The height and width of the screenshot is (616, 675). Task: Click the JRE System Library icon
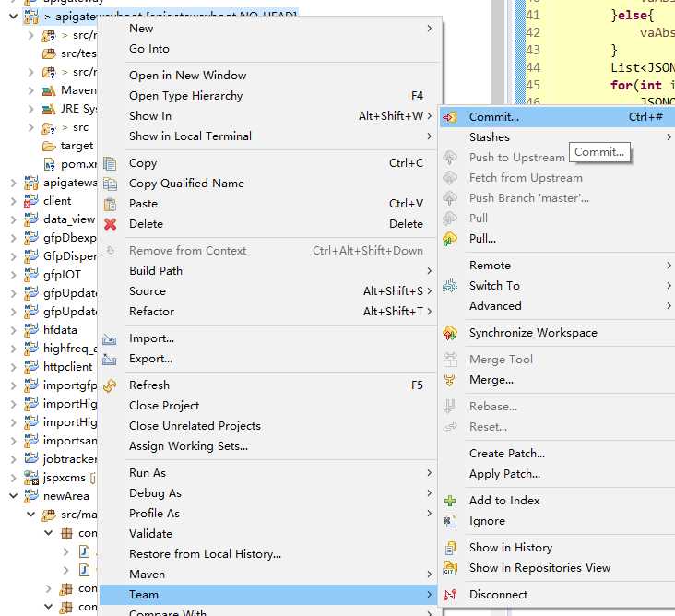[x=49, y=109]
